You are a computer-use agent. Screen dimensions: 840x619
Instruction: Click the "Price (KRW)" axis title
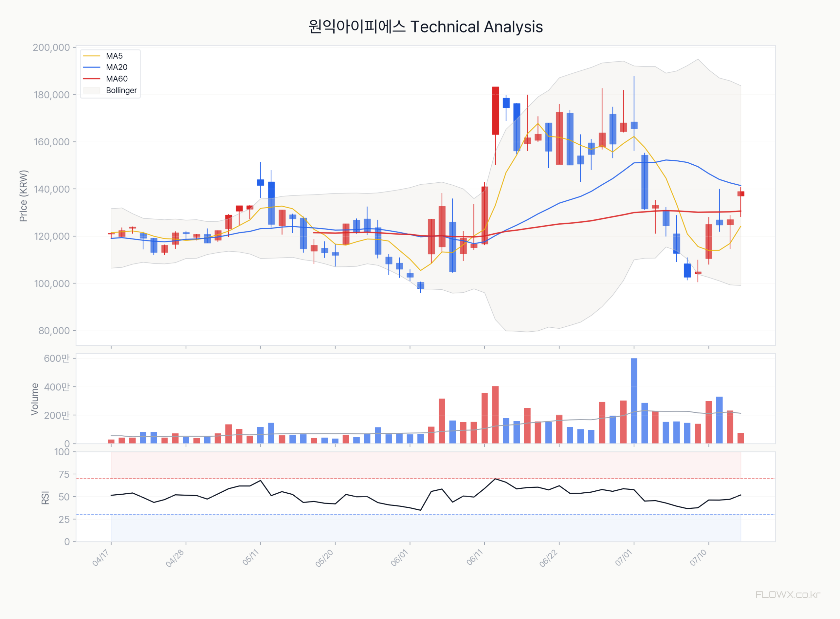click(x=23, y=196)
